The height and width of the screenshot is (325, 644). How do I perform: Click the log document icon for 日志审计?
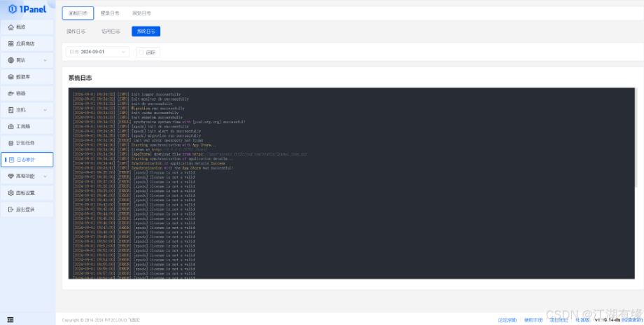(11, 160)
